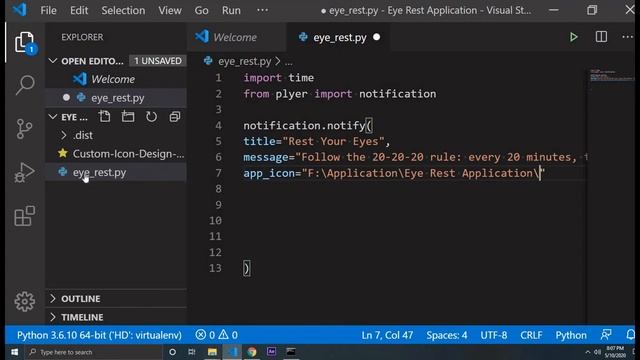Change indentation via Spaces: 4
The image size is (640, 360).
pyautogui.click(x=447, y=335)
